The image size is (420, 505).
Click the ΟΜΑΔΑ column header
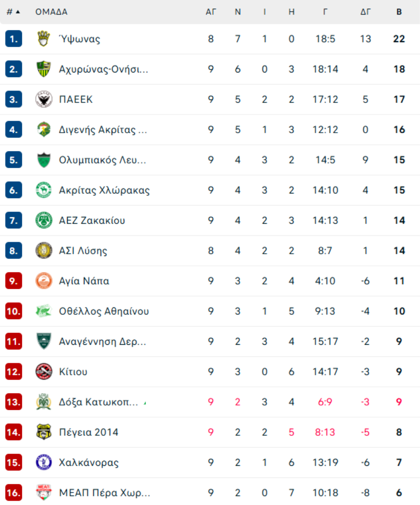(51, 12)
